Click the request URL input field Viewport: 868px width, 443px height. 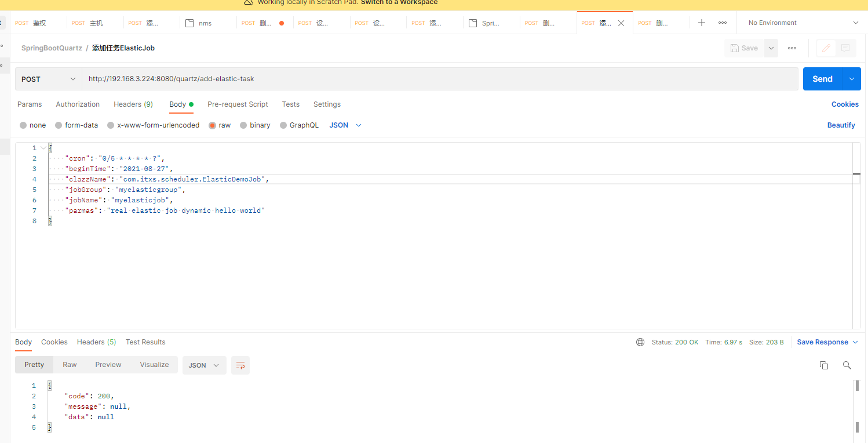440,79
